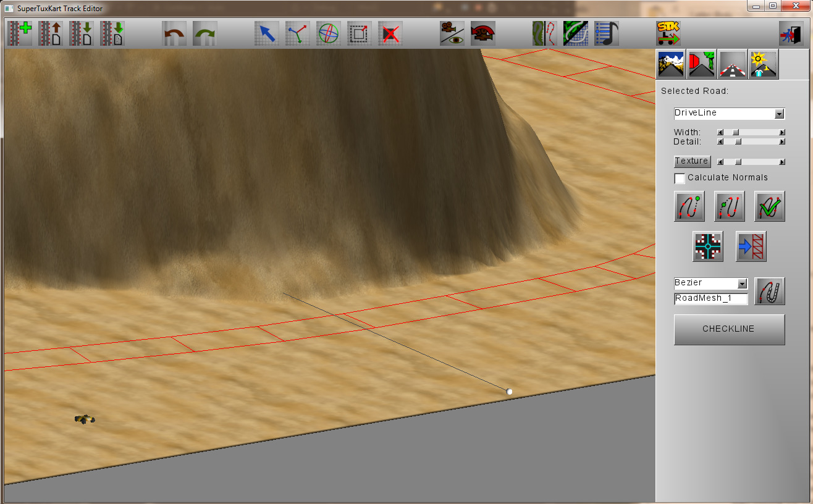Click the RoadMesh_1 name text field
This screenshot has width=813, height=504.
click(x=711, y=299)
